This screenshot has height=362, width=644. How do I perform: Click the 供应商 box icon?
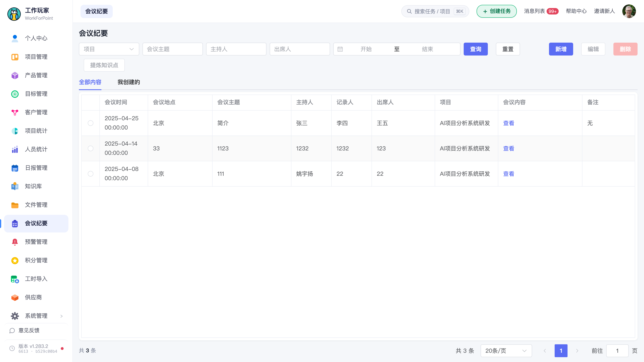tap(15, 297)
